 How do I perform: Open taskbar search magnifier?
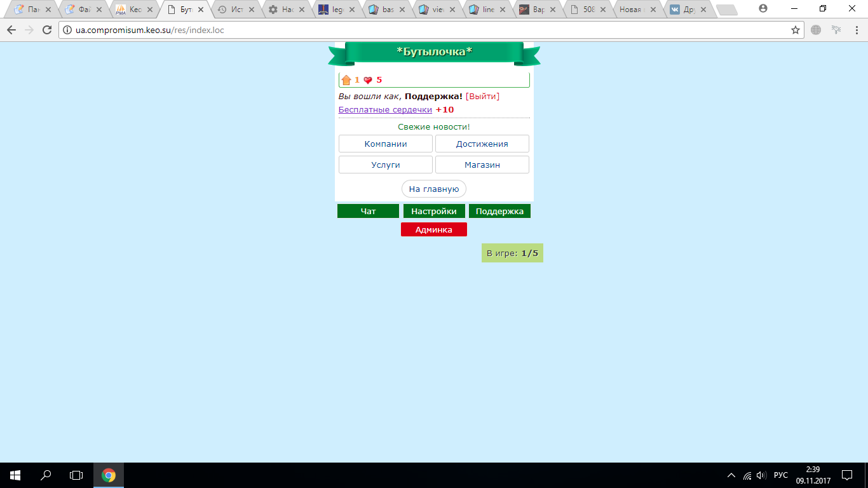click(46, 475)
